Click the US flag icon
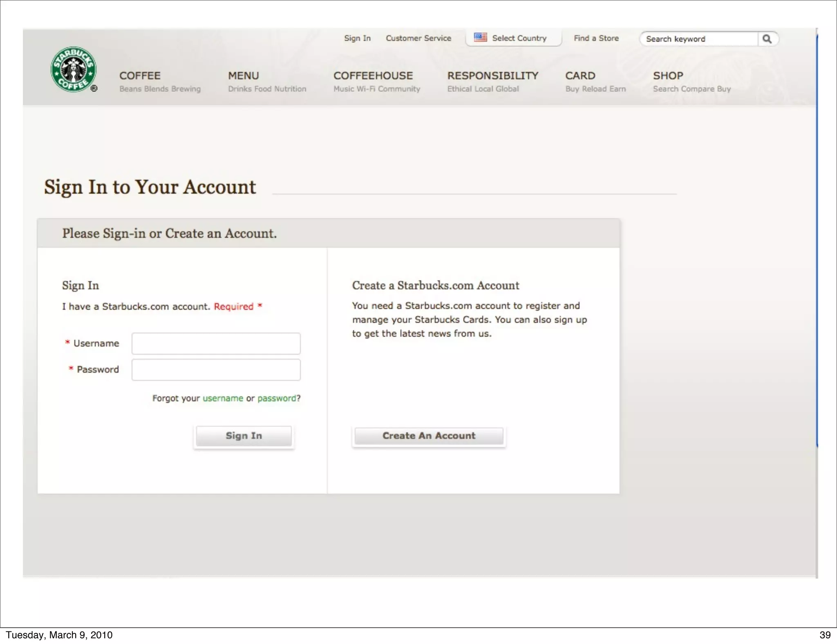837x644 pixels. (480, 38)
